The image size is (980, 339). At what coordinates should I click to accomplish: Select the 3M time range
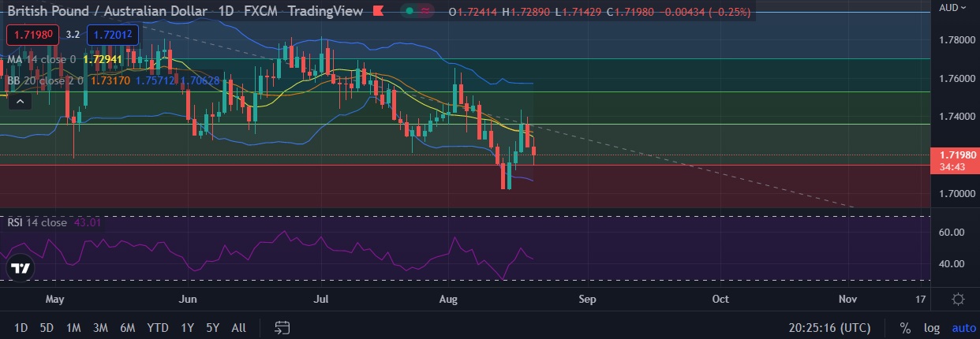100,328
